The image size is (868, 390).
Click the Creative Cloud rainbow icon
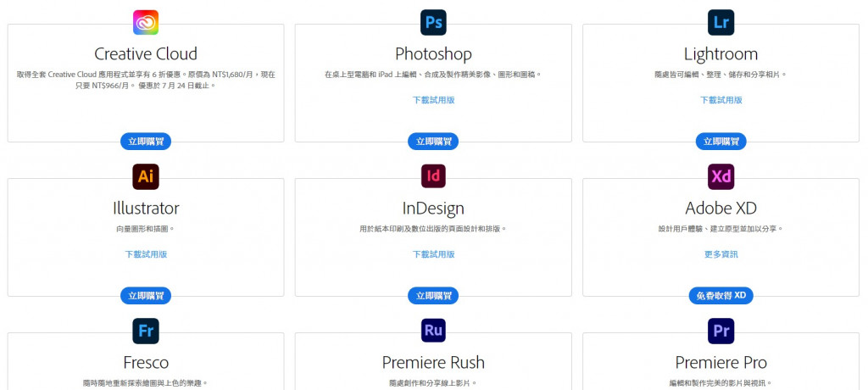click(146, 23)
